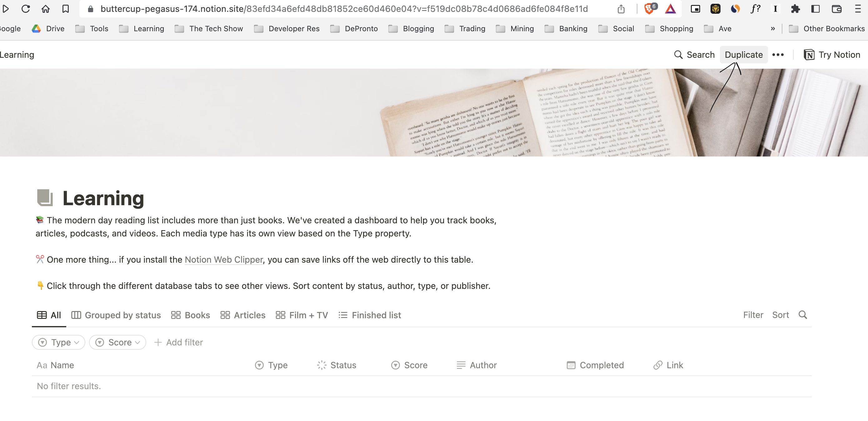868x421 pixels.
Task: Switch to the Grouped by status tab
Action: 116,315
